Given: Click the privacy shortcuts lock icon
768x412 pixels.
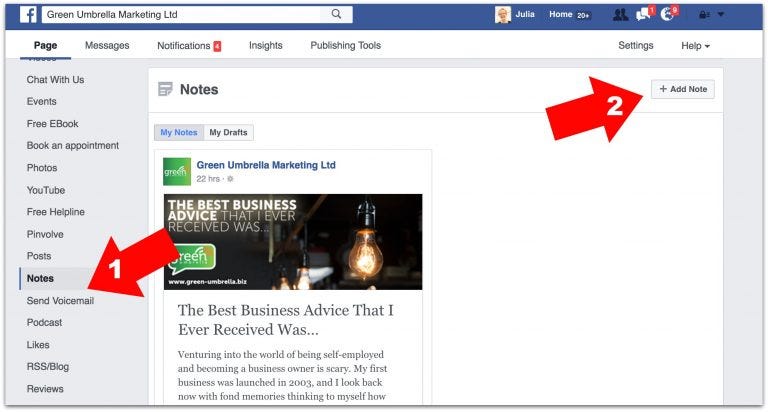Looking at the screenshot, I should click(704, 15).
